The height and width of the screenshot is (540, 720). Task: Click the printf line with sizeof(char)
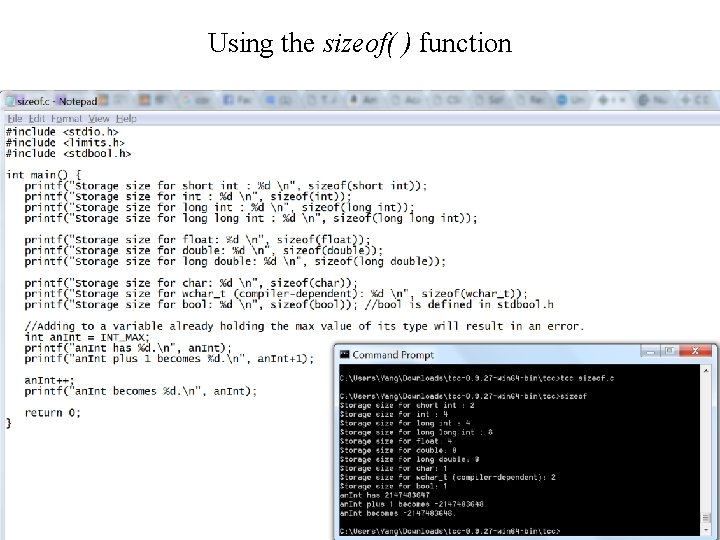(191, 283)
